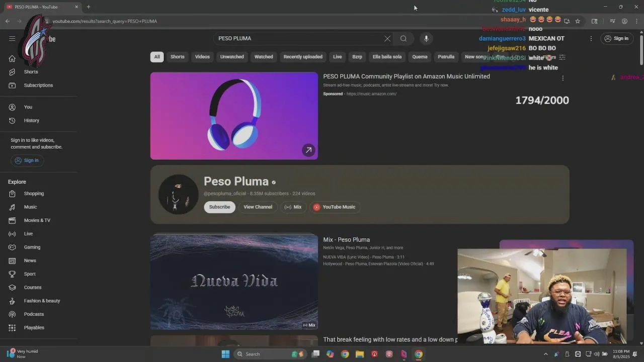644x362 pixels.
Task: Click the browser address bar URL
Action: coord(105,21)
